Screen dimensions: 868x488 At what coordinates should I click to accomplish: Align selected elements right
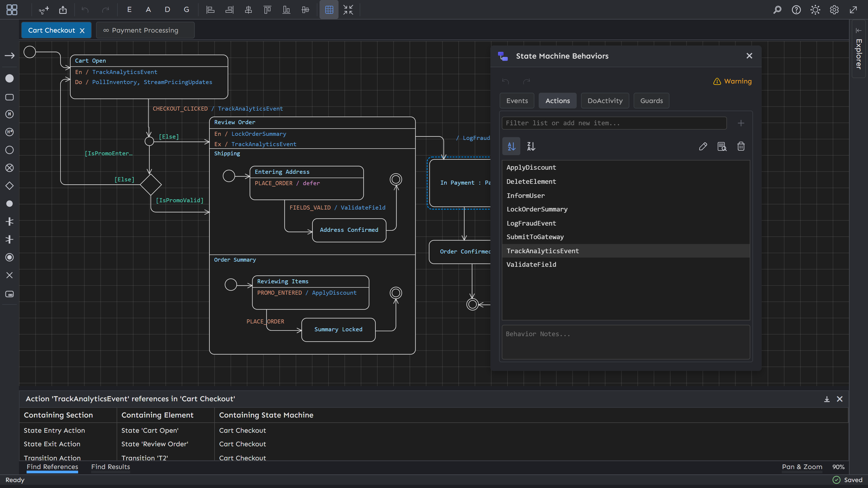229,10
